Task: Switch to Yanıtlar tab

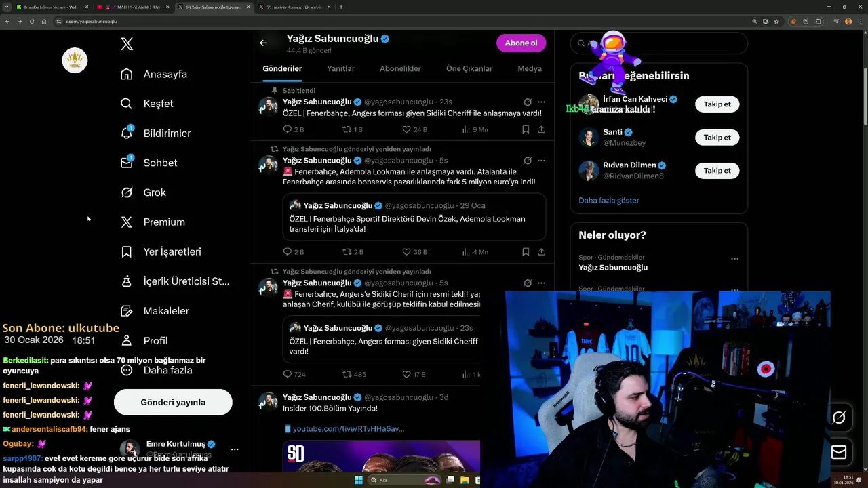Action: (340, 68)
